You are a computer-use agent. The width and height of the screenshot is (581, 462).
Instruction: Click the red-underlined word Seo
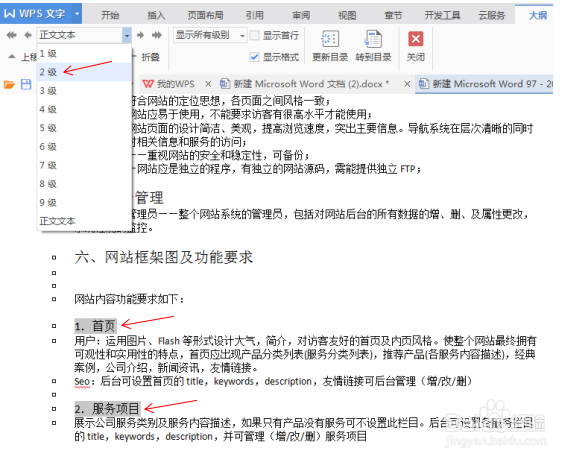[x=82, y=382]
